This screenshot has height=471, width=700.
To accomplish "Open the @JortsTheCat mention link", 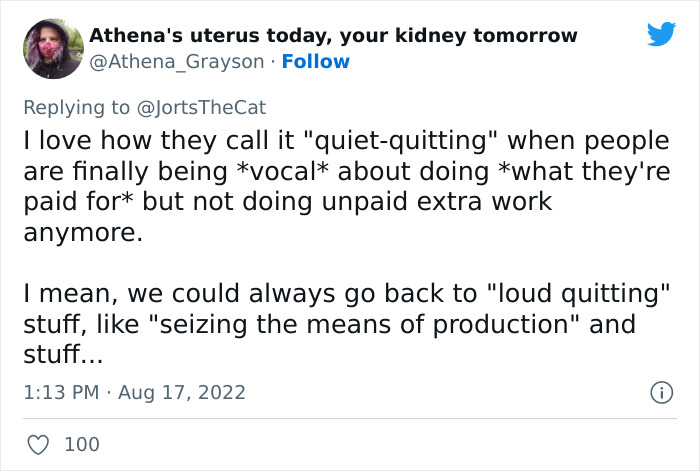I will pos(200,107).
